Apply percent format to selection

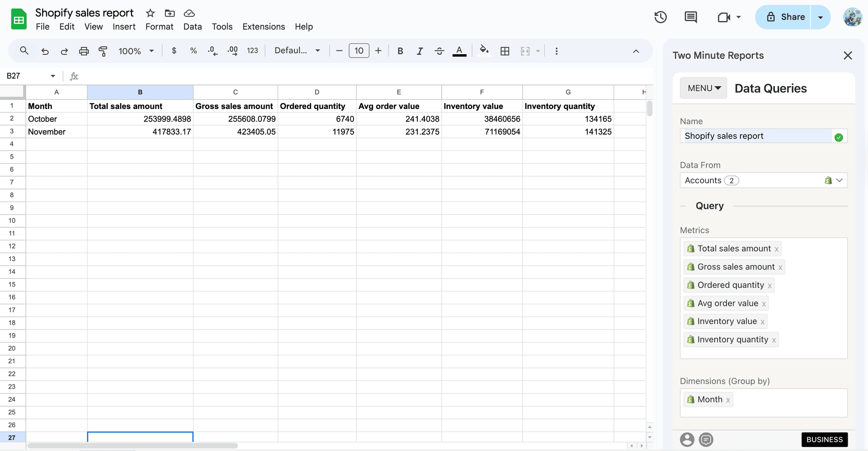click(193, 51)
